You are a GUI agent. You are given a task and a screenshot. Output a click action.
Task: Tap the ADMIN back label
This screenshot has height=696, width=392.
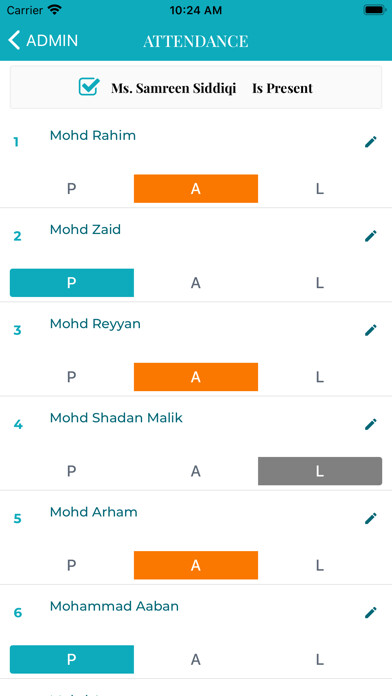tap(52, 40)
